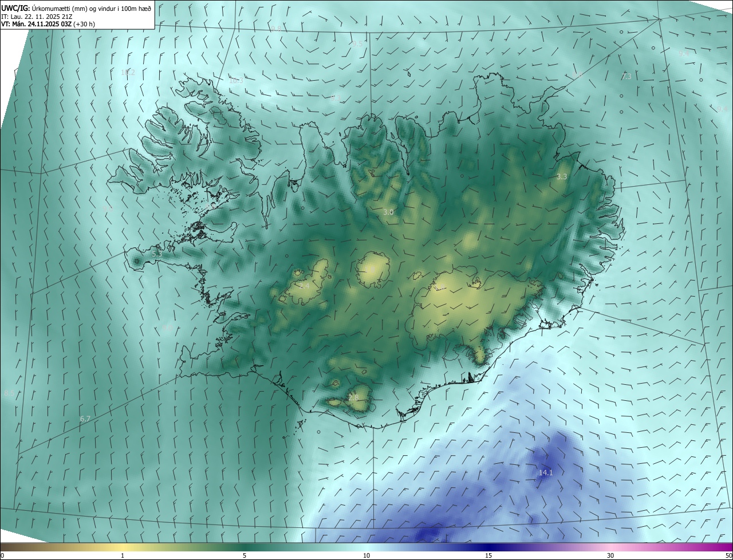The image size is (733, 560).
Task: Click the '0' tick on the color scale
Action: pos(2,555)
